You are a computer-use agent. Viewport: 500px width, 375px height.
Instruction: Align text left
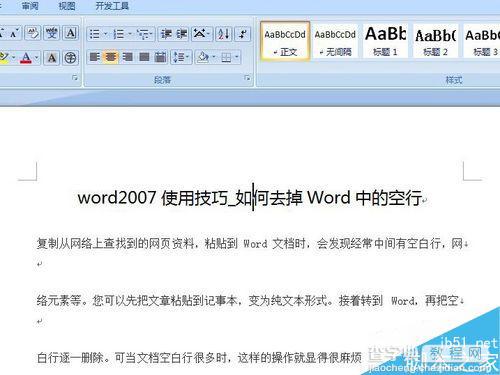coord(95,57)
